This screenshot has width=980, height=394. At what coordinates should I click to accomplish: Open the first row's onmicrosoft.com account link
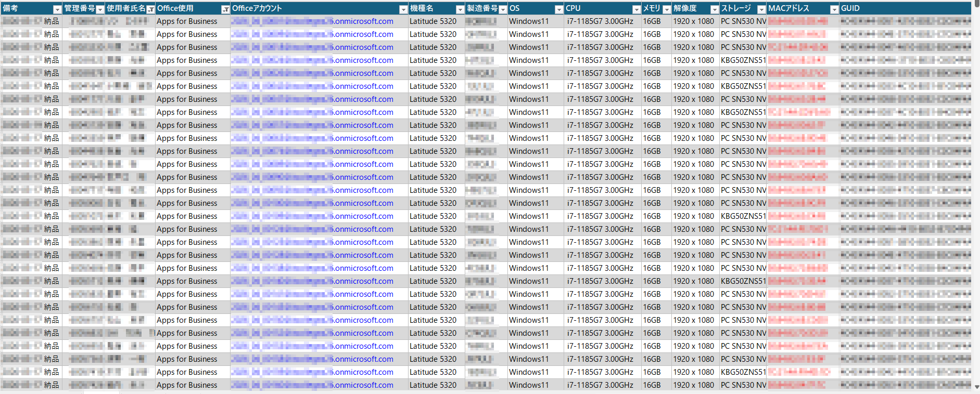364,21
